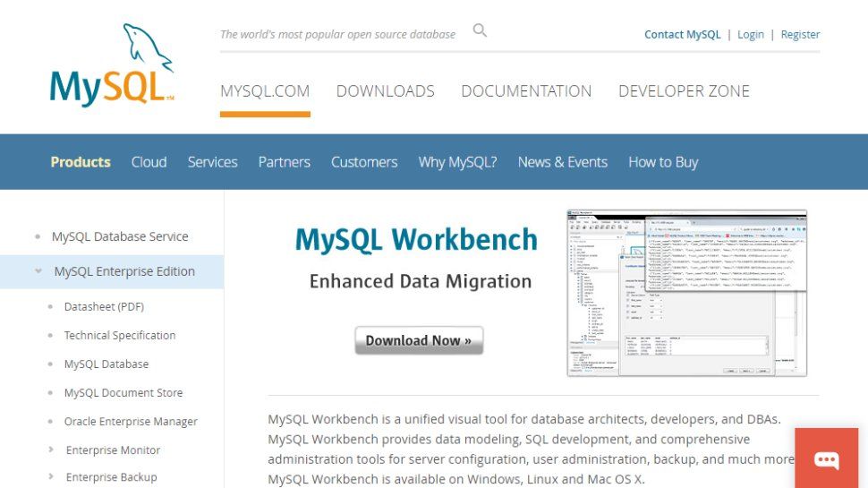The width and height of the screenshot is (868, 488).
Task: Collapse the MySQL Enterprise Edition arrow
Action: tap(38, 271)
